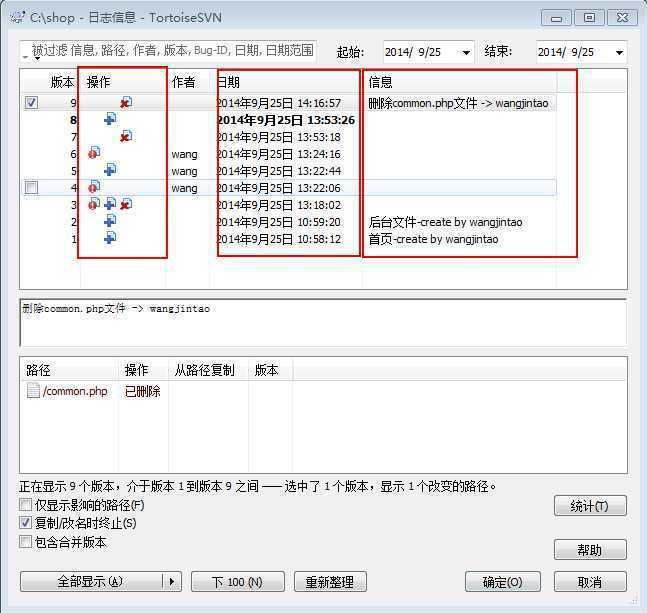The image size is (647, 613).
Task: Click date 14:16:57 in revision 9 row
Action: click(x=279, y=103)
